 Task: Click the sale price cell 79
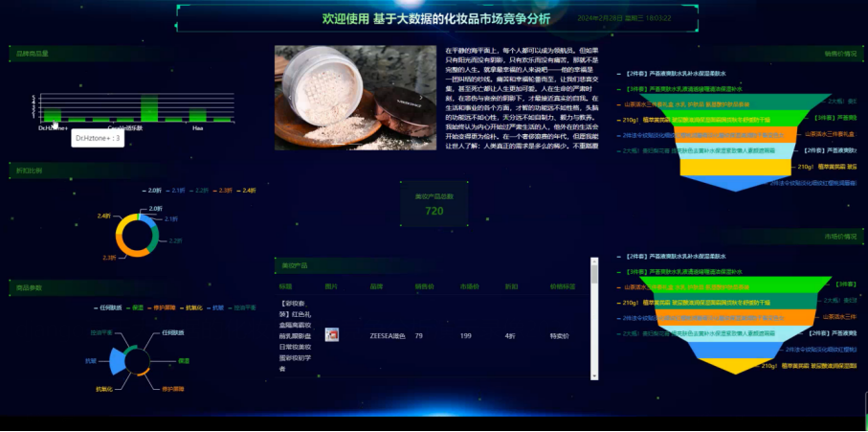tap(418, 335)
